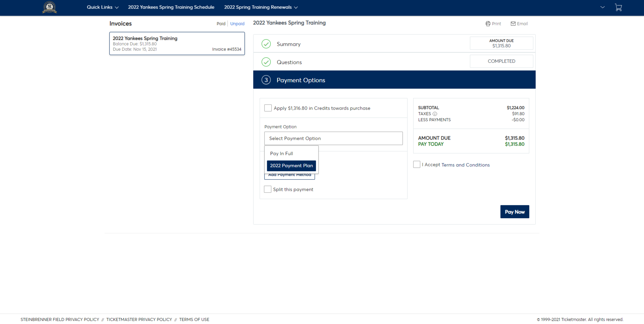Click the Invoices heading
Screen dimensions: 644x324
[x=120, y=24]
